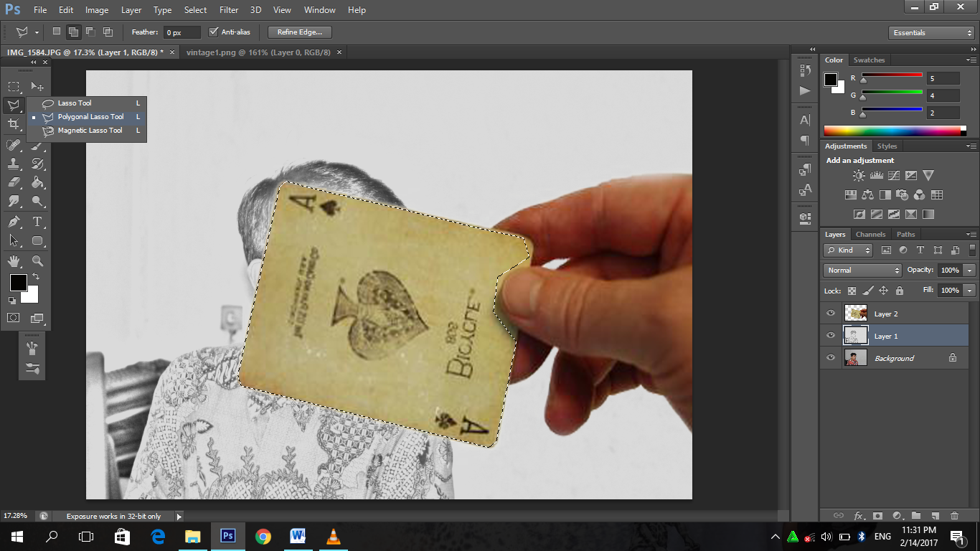The image size is (980, 551).
Task: Open the Filter menu
Action: coord(229,10)
